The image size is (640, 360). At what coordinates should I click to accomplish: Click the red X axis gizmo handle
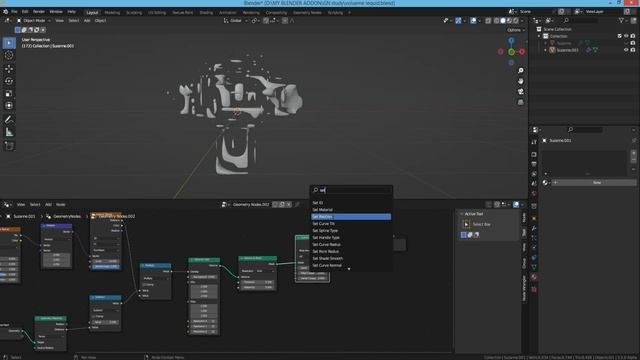(522, 52)
